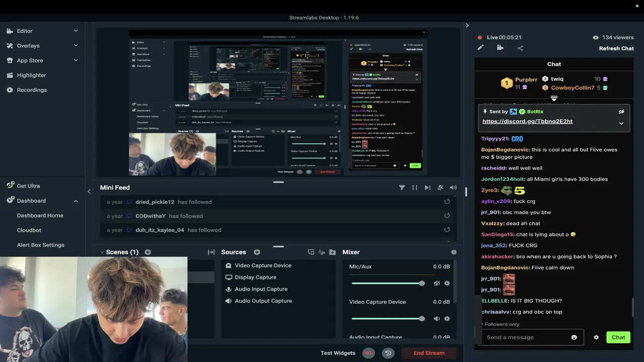
Task: Click the Highlighter film icon
Action: coord(10,75)
